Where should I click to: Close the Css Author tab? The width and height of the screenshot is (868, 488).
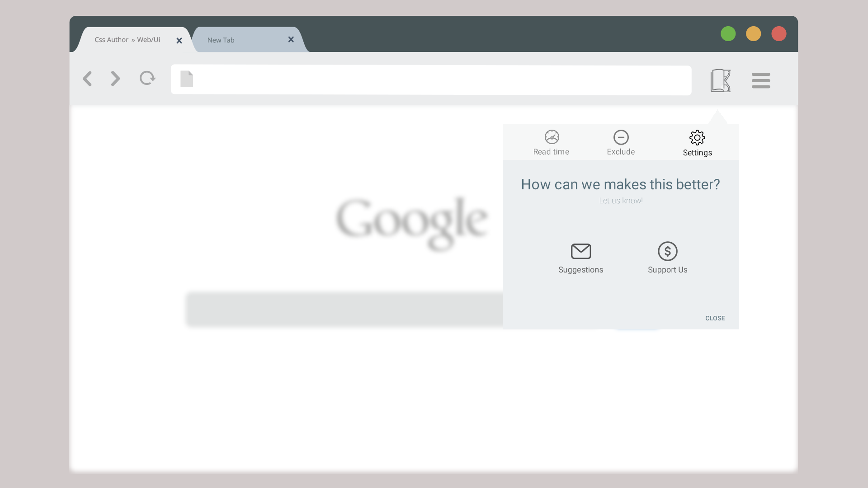coord(179,41)
